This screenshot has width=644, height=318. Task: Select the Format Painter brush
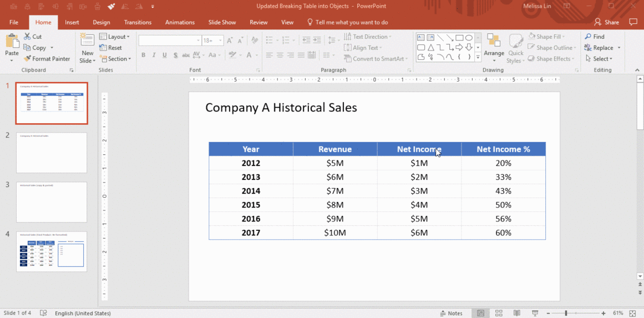coord(28,59)
